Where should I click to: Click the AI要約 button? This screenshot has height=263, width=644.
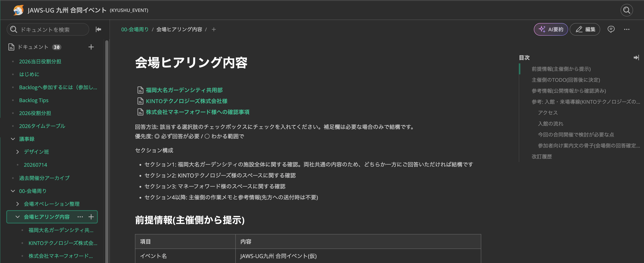pyautogui.click(x=551, y=30)
